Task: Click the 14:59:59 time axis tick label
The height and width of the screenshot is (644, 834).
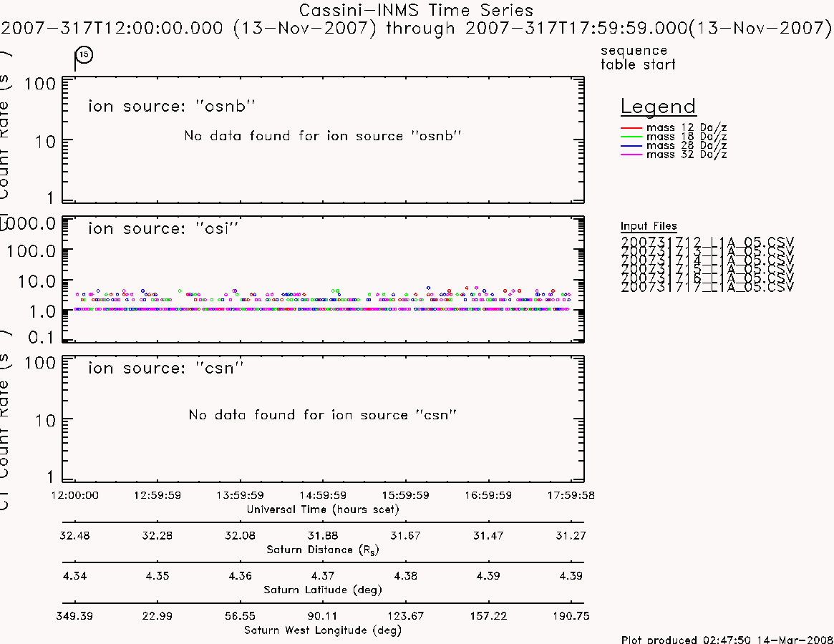Action: point(323,495)
